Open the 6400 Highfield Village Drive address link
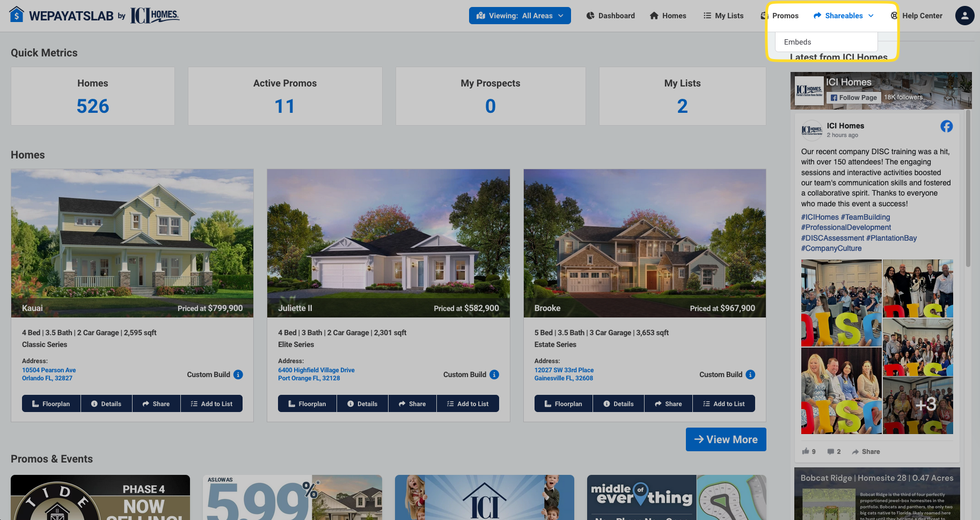Image resolution: width=980 pixels, height=520 pixels. click(316, 374)
